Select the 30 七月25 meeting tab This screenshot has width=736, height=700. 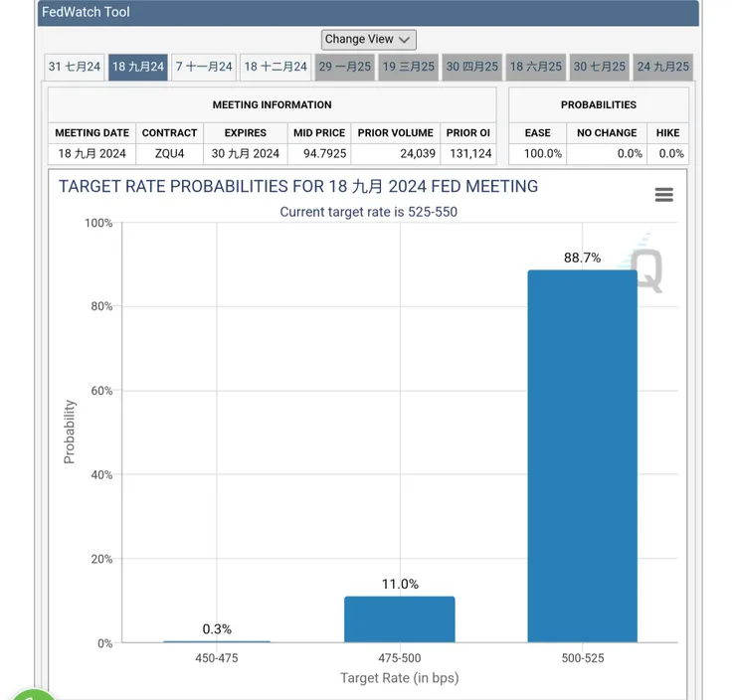click(x=599, y=67)
